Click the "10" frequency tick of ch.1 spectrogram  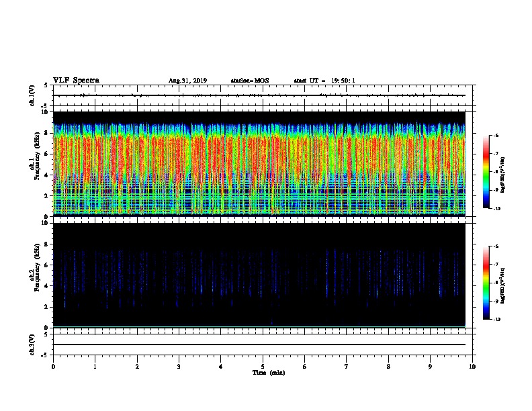(45, 112)
